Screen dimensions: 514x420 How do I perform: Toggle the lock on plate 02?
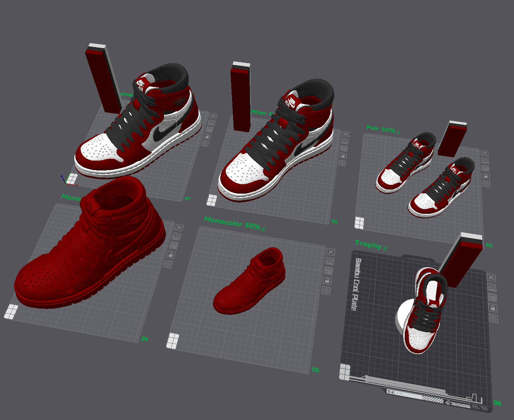[x=343, y=155]
